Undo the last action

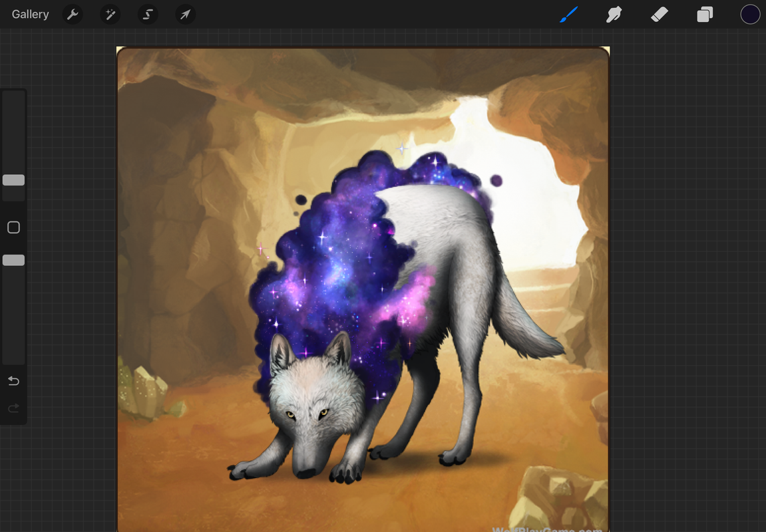point(14,380)
